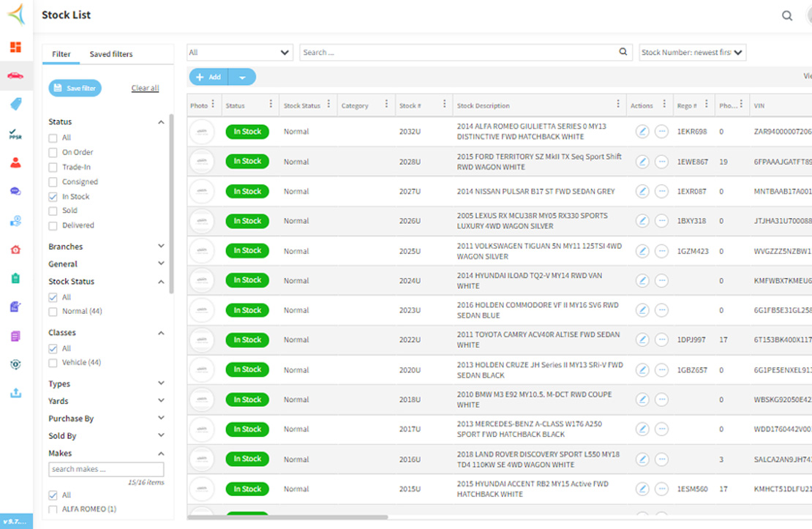Check the Vehicle (44) checkbox

tap(53, 363)
